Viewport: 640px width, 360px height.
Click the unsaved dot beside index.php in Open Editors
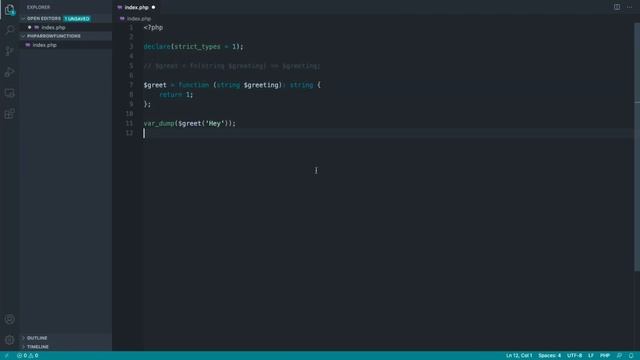29,27
